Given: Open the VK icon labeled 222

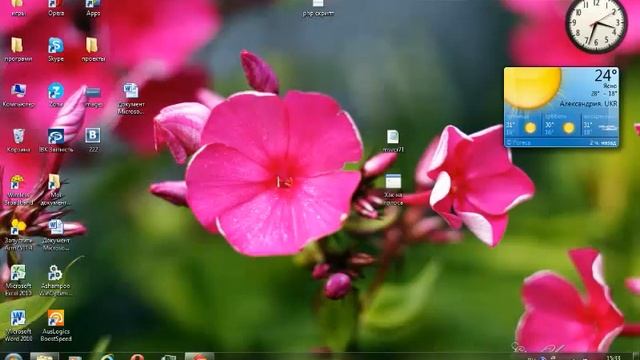Looking at the screenshot, I should (x=93, y=140).
